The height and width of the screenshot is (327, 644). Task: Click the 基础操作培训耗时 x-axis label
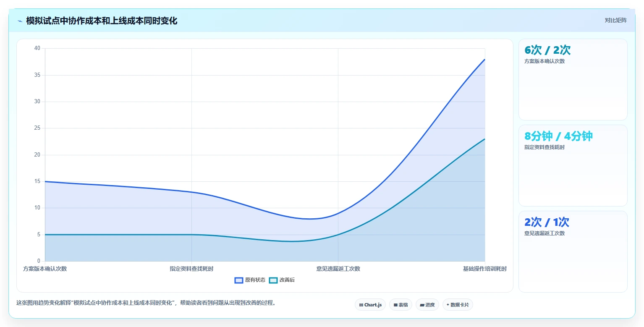485,269
